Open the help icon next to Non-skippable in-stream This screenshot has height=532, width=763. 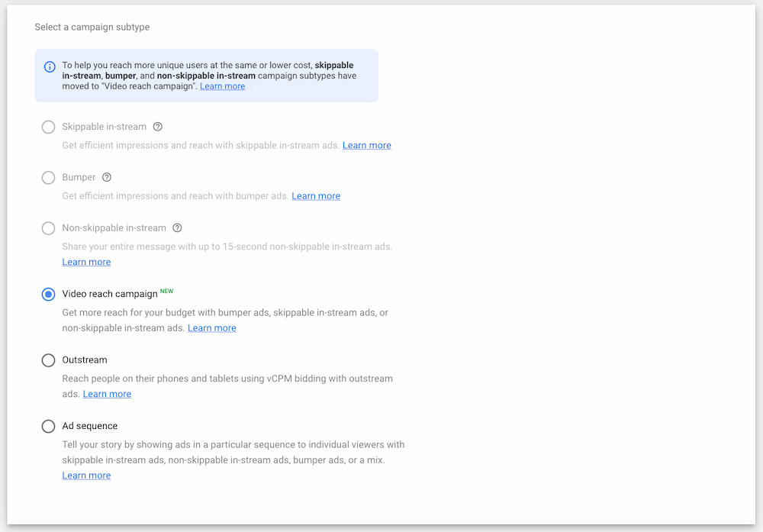[177, 227]
